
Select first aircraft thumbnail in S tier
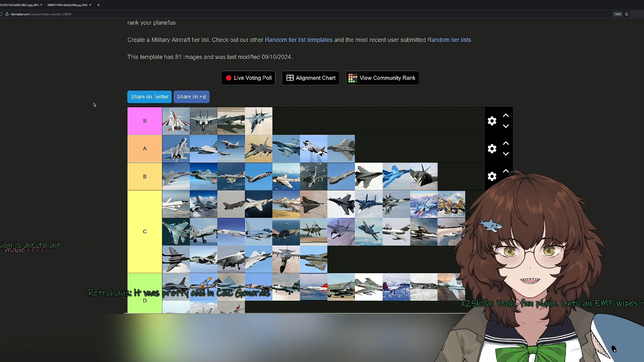(176, 121)
